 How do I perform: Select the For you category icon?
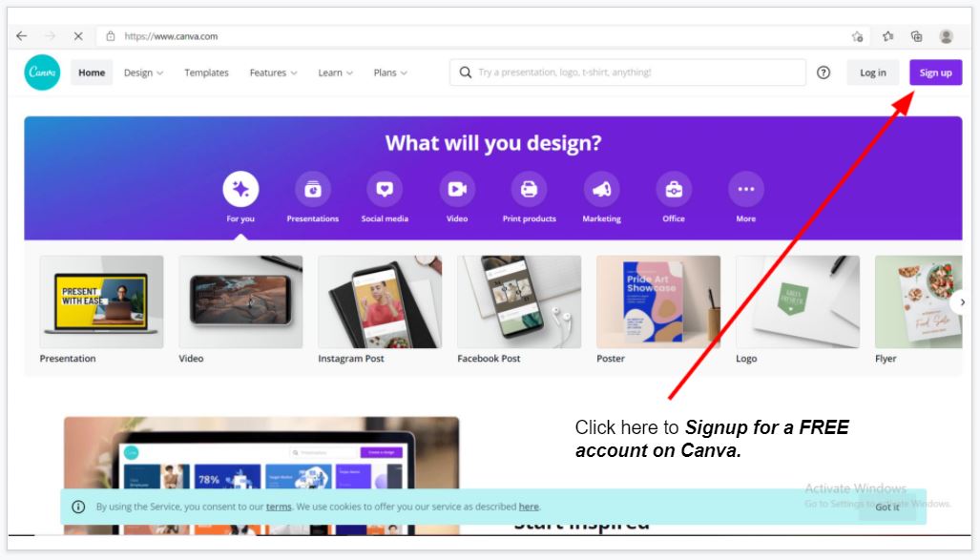click(x=240, y=189)
